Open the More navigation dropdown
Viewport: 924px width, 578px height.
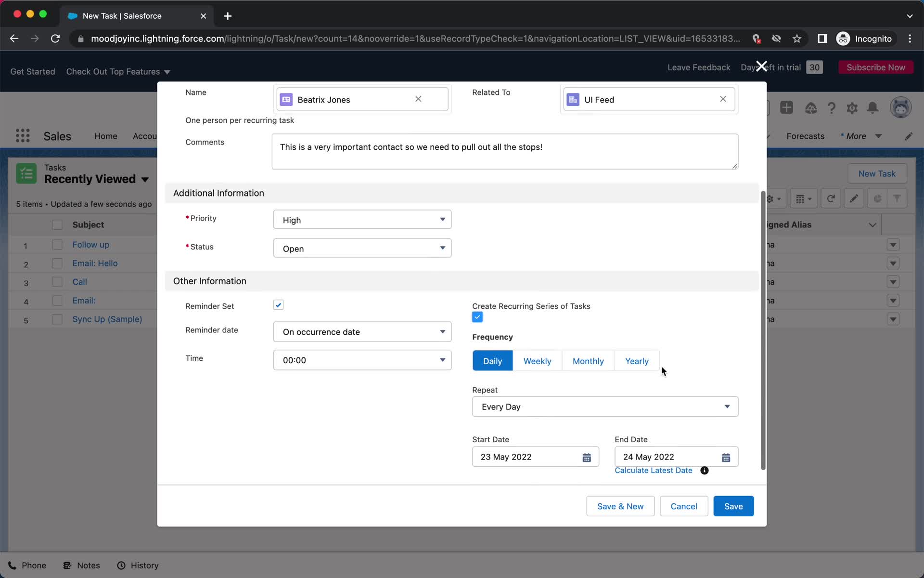[x=861, y=136]
